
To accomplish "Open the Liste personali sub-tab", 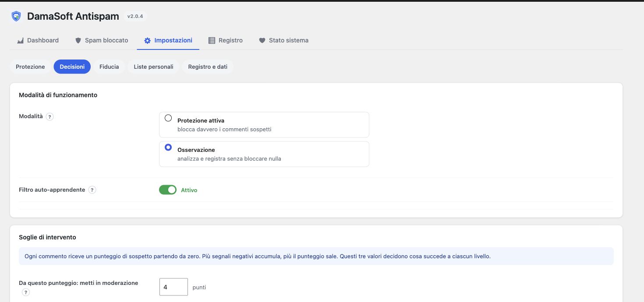I will (x=154, y=67).
